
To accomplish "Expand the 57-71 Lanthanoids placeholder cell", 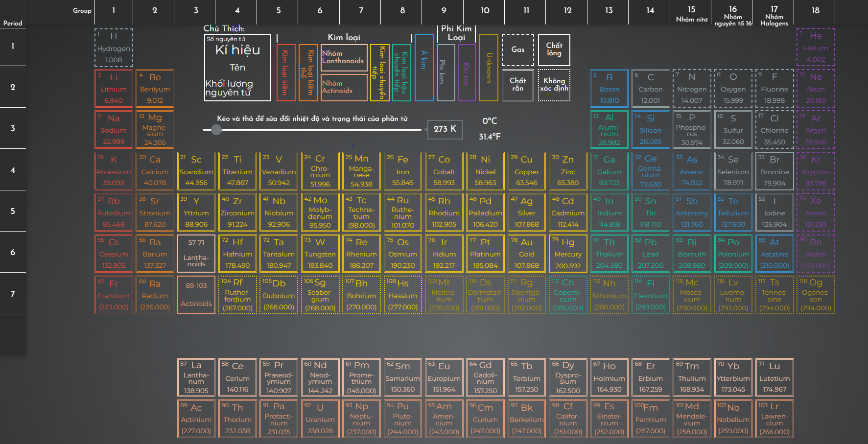I will [x=196, y=253].
